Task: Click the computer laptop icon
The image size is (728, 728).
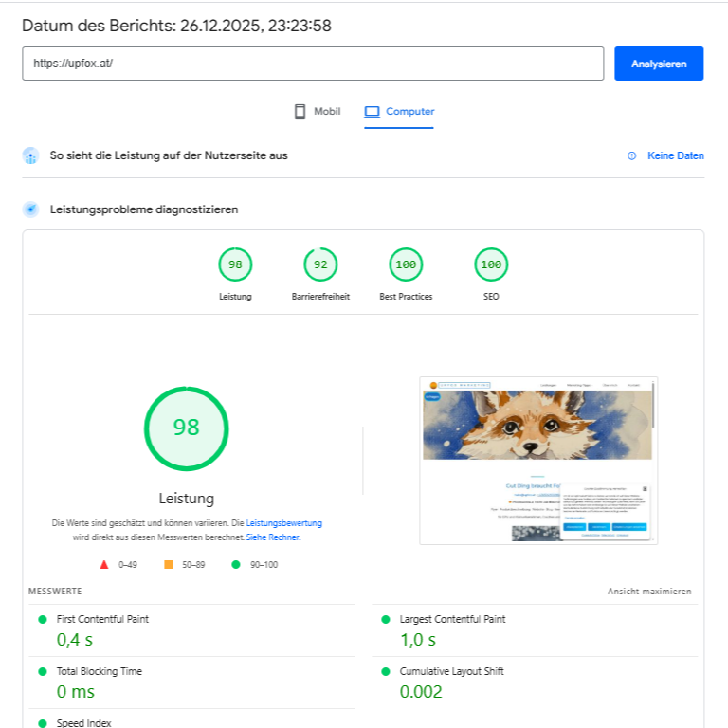Action: coord(373,112)
